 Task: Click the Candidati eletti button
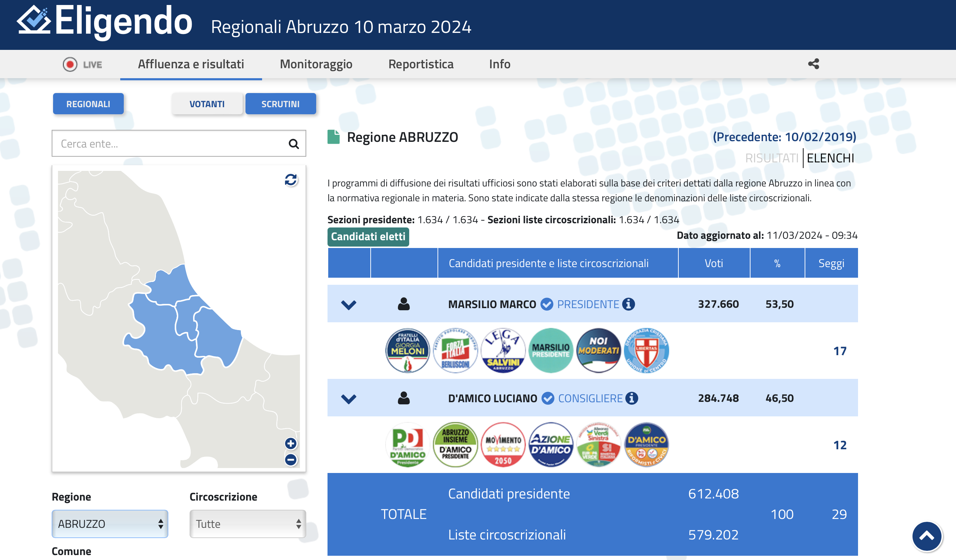pos(368,237)
